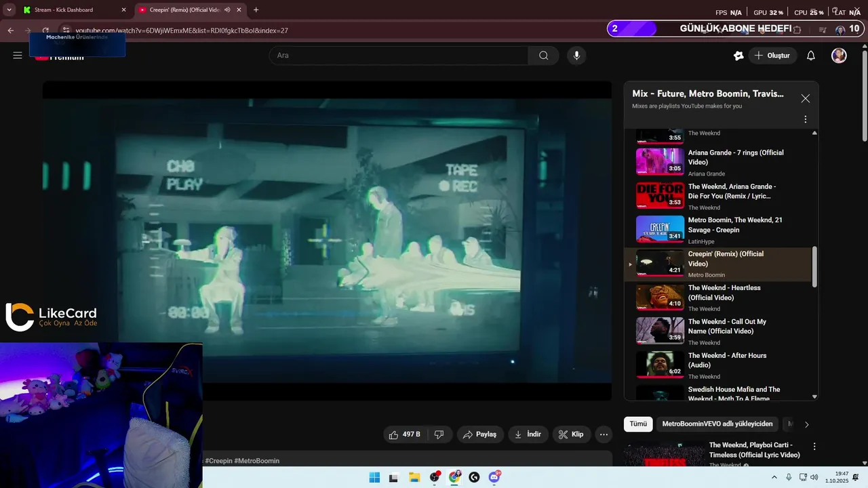This screenshot has width=868, height=488.
Task: Open Task View from the taskbar
Action: point(393,478)
